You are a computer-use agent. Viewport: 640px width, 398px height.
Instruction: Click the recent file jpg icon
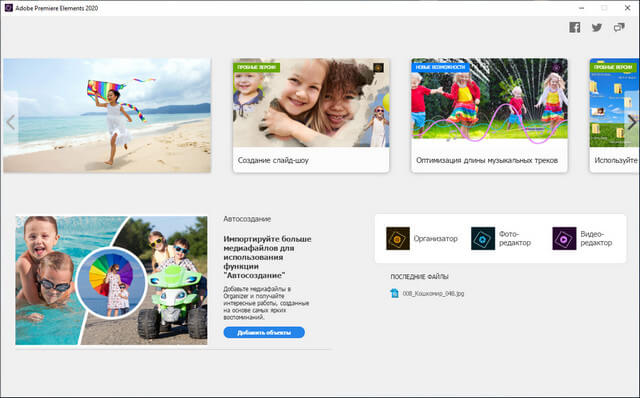point(394,293)
